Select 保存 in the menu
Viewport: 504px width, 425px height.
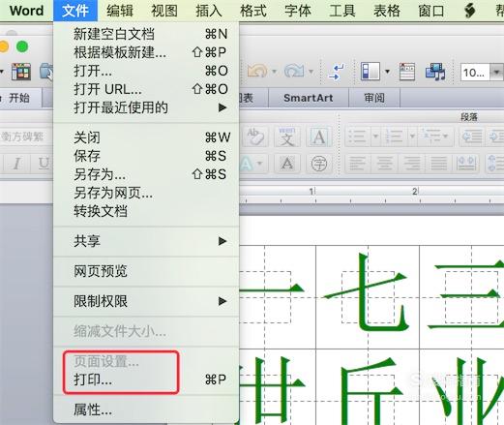pos(146,156)
